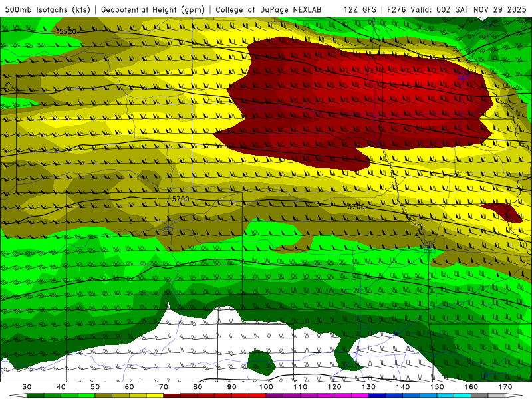Pick the light gray 165-170 kt swatch
Screen dimensions: 532x399
(497, 396)
